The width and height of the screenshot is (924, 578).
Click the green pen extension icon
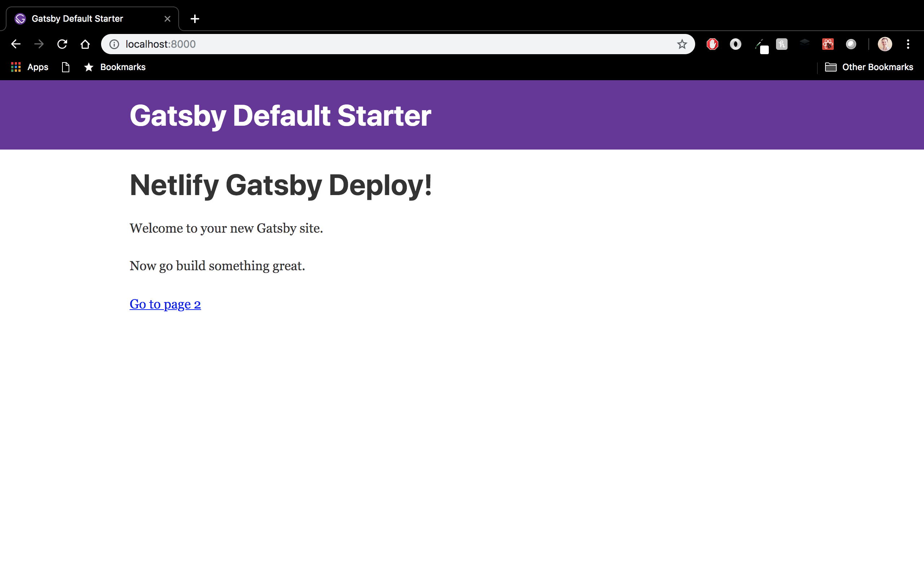(761, 46)
